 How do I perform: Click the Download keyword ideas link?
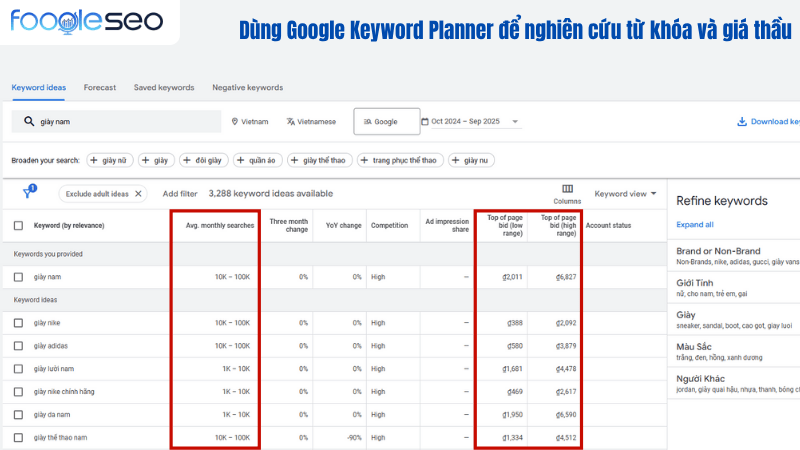click(x=774, y=121)
